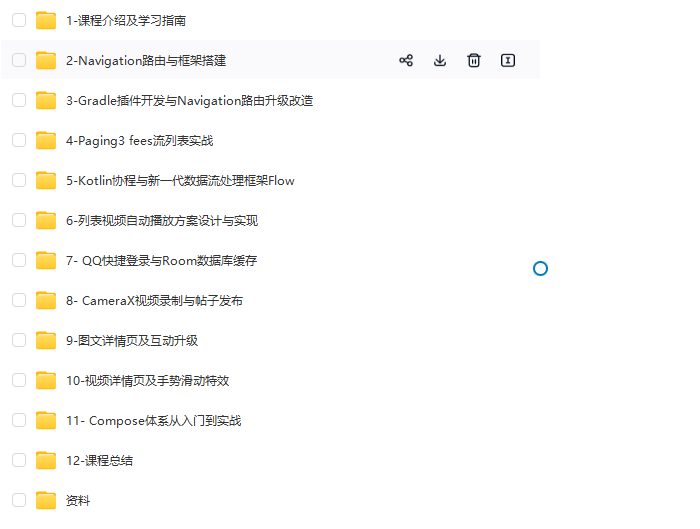The width and height of the screenshot is (700, 529).
Task: Tick checkbox beside 11- Compose folder
Action: coord(19,420)
